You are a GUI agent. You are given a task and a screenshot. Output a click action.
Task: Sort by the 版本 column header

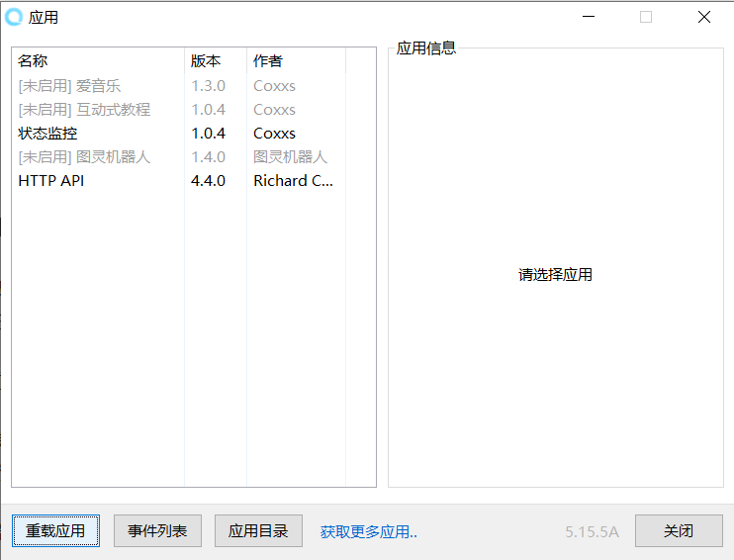(x=216, y=61)
